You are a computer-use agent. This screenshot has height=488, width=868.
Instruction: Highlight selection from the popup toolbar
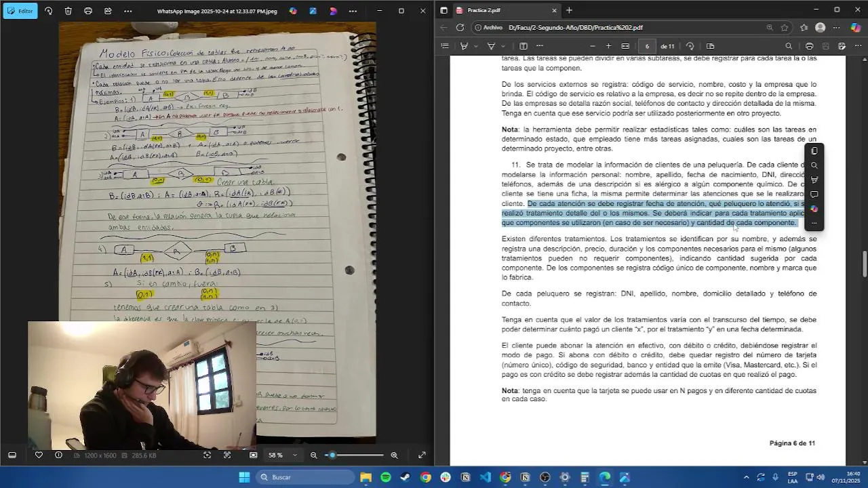pos(814,180)
